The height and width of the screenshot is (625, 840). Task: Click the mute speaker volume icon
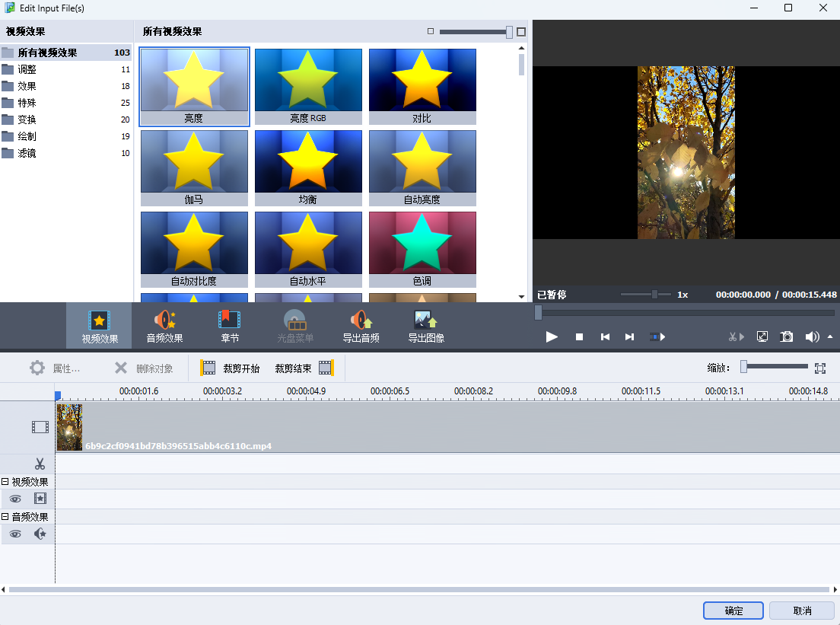pos(812,336)
